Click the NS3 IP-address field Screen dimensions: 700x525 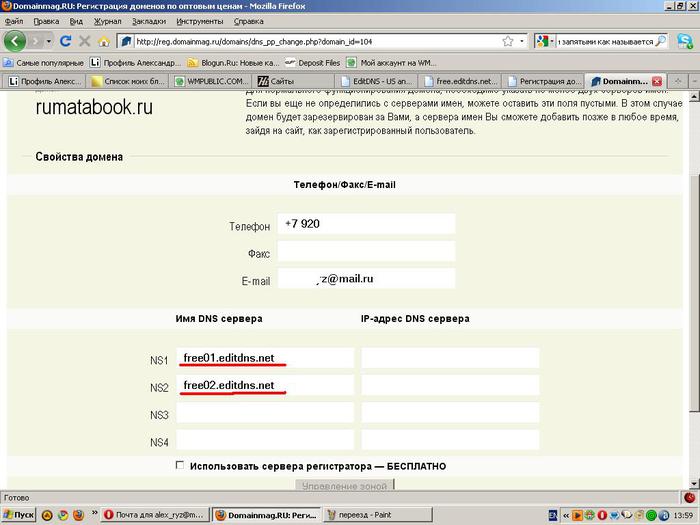point(450,413)
